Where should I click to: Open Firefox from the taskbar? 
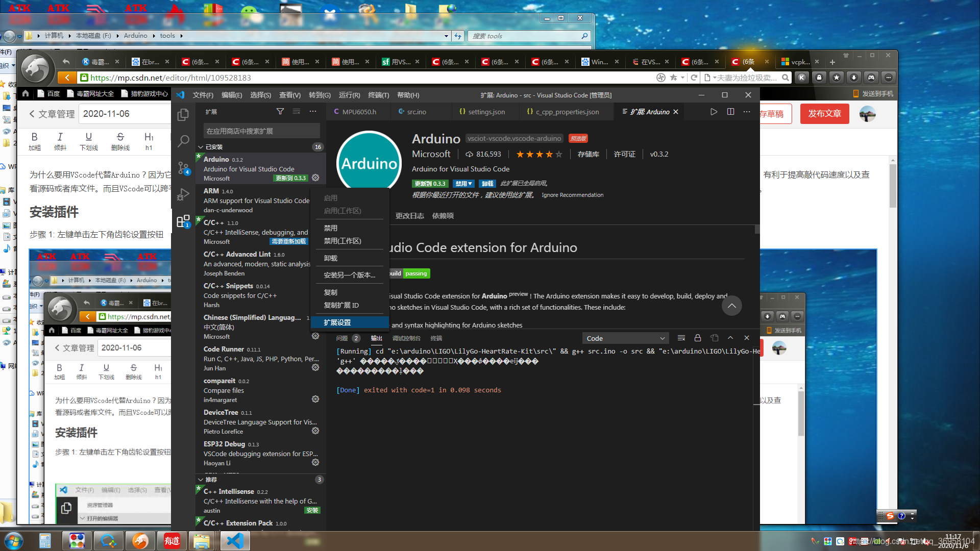coord(140,540)
